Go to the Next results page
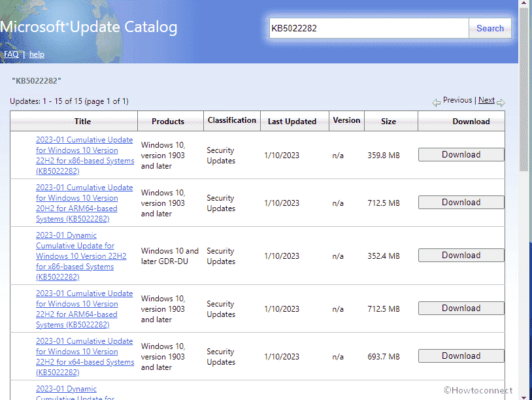 click(486, 100)
